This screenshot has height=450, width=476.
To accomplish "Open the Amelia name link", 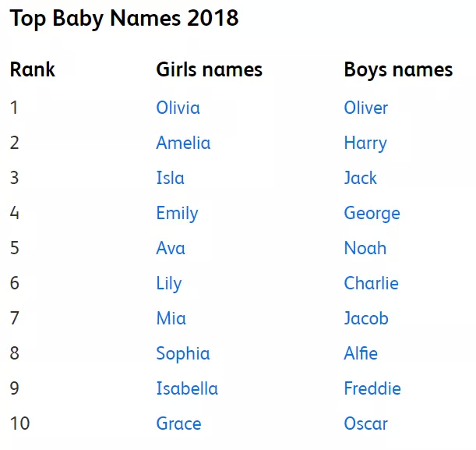I will tap(183, 144).
